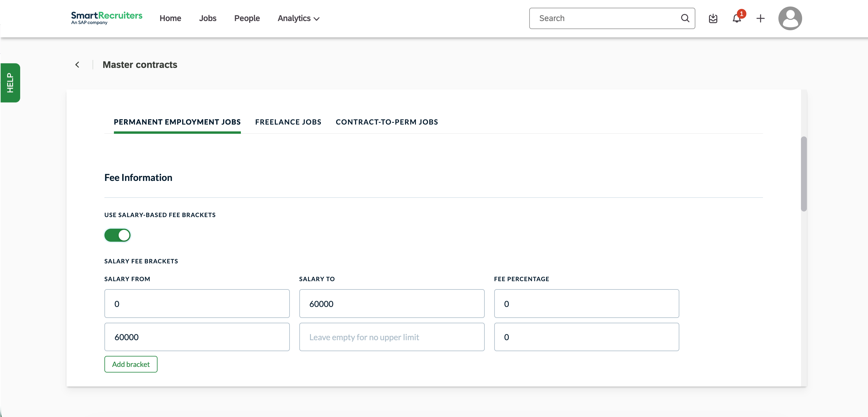
Task: Open the inbox download icon
Action: pyautogui.click(x=713, y=18)
